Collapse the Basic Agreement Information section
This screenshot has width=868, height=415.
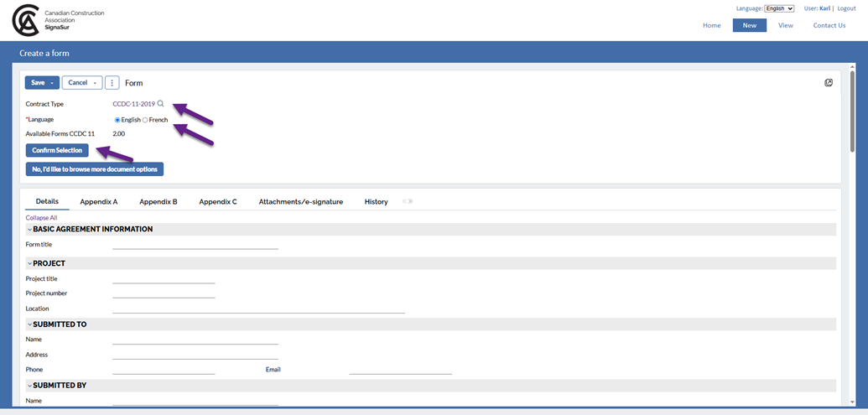click(x=30, y=229)
